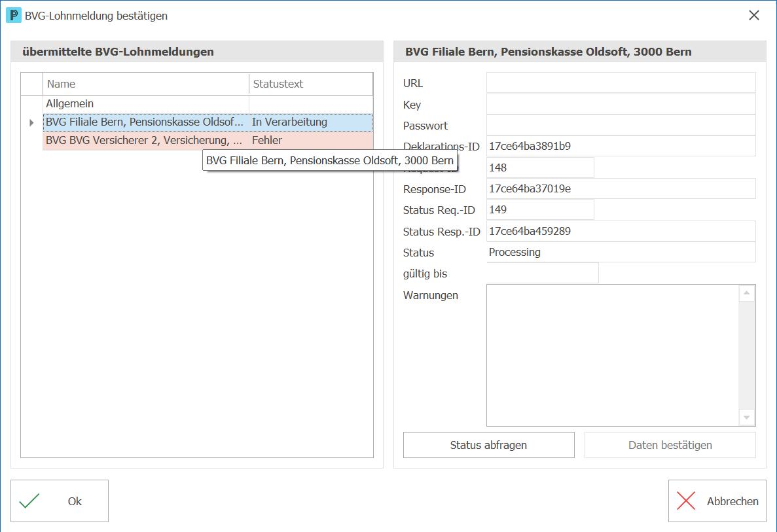Click the Warnungen label
The image size is (777, 532).
(x=431, y=295)
